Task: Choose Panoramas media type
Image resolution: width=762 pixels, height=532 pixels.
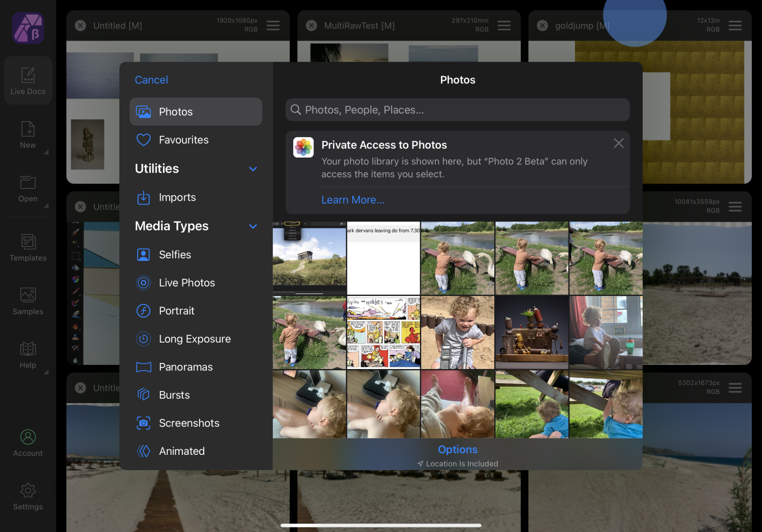Action: point(185,367)
